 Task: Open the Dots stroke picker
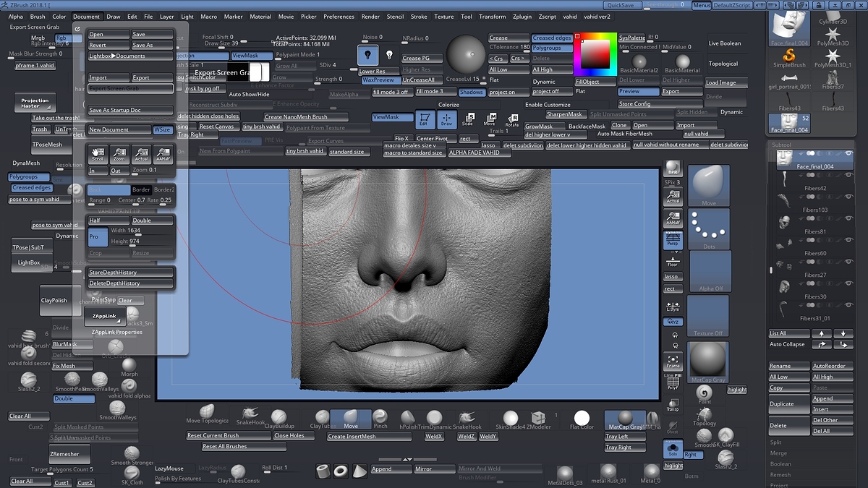[709, 228]
